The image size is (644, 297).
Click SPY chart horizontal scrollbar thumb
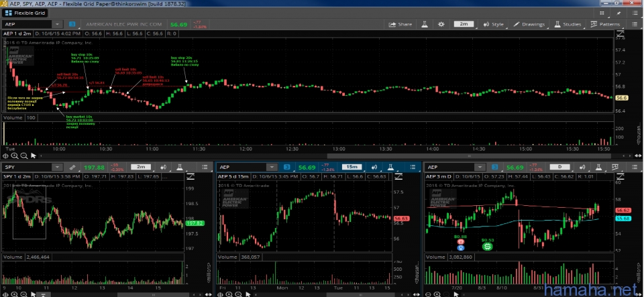pyautogui.click(x=154, y=294)
